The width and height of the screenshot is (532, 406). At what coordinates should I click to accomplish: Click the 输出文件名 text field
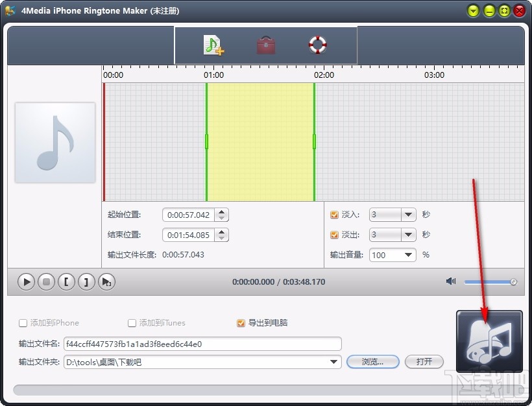(201, 344)
